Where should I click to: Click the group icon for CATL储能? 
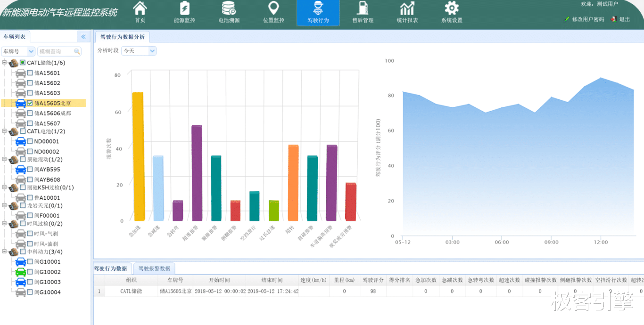tap(14, 63)
